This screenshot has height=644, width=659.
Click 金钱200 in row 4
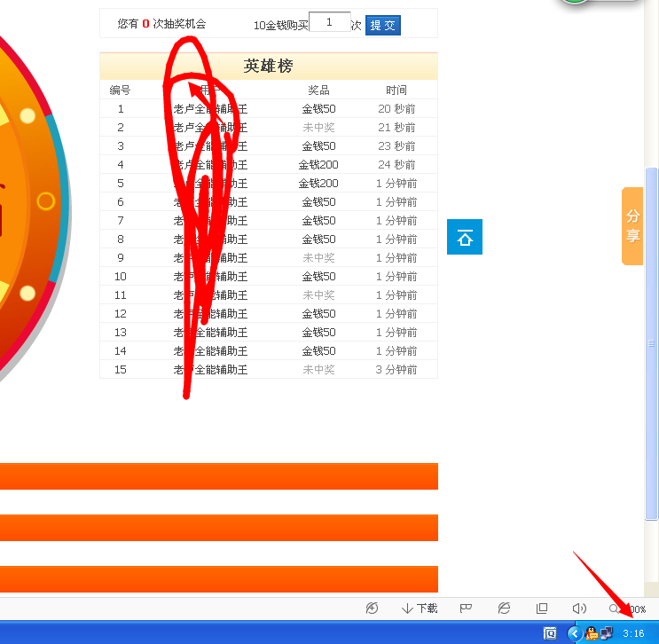[x=318, y=165]
